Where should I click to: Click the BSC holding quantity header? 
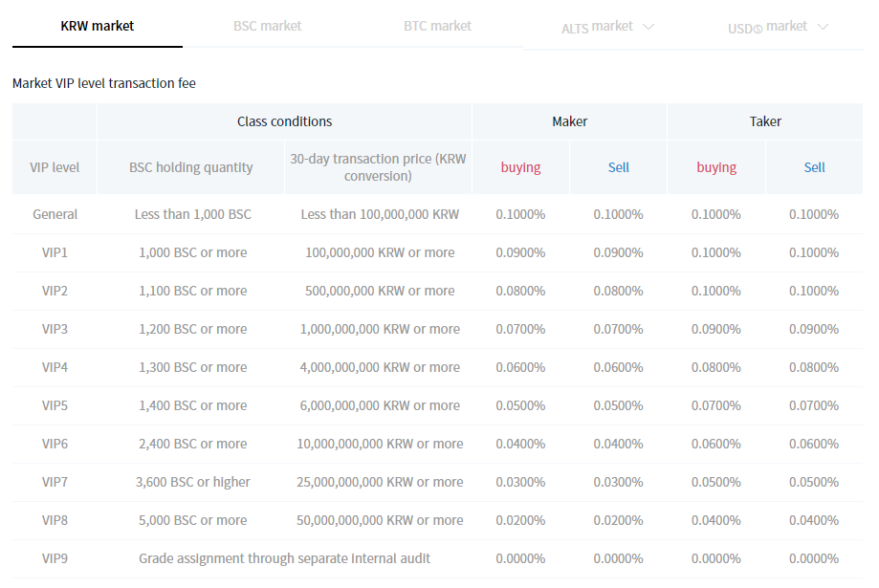pos(190,167)
